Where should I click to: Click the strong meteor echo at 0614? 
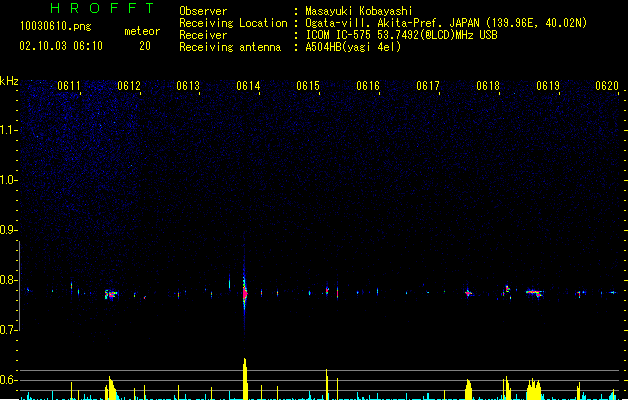tap(245, 293)
